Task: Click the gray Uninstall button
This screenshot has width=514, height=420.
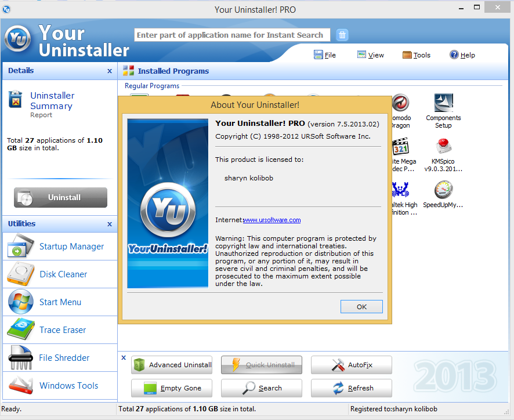Action: 61,197
